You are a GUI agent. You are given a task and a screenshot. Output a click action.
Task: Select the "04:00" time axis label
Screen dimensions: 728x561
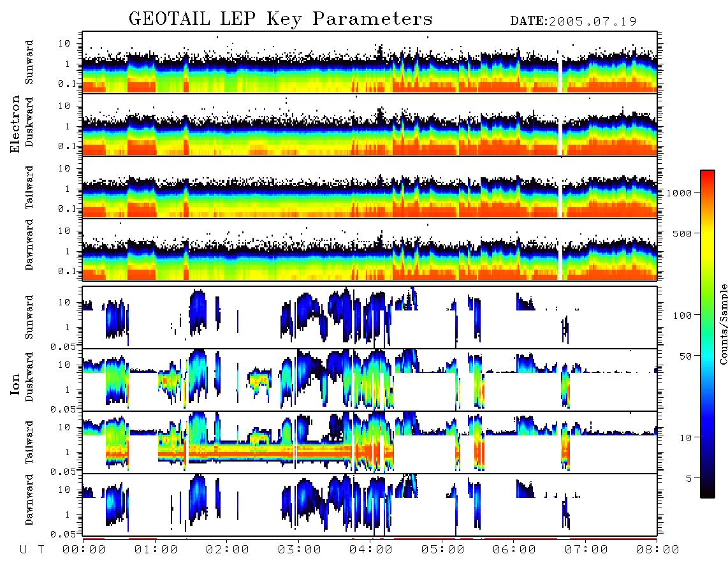coord(371,550)
